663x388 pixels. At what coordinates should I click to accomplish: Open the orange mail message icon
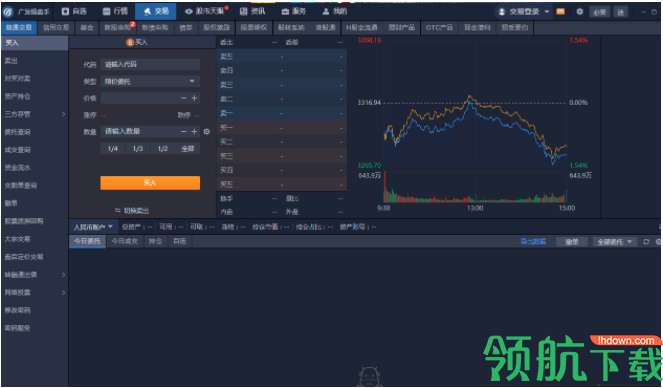561,12
